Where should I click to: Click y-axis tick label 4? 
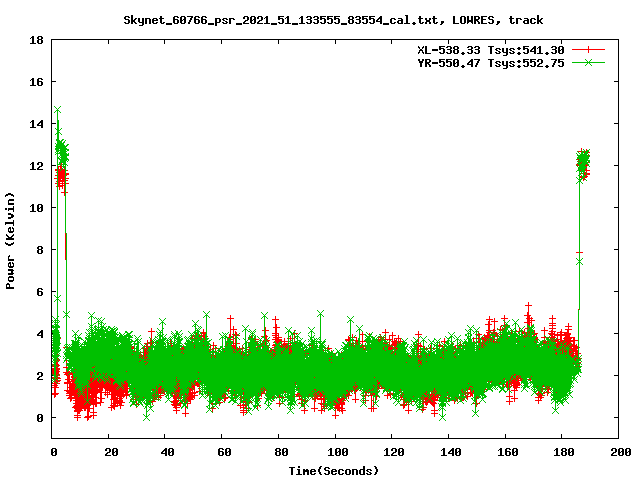[x=40, y=334]
